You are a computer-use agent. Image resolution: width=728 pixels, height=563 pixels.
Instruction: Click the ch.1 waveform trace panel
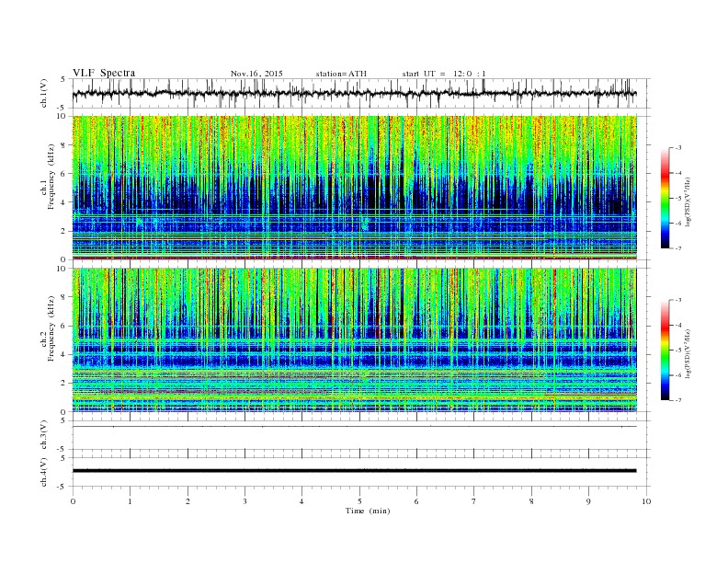point(360,93)
